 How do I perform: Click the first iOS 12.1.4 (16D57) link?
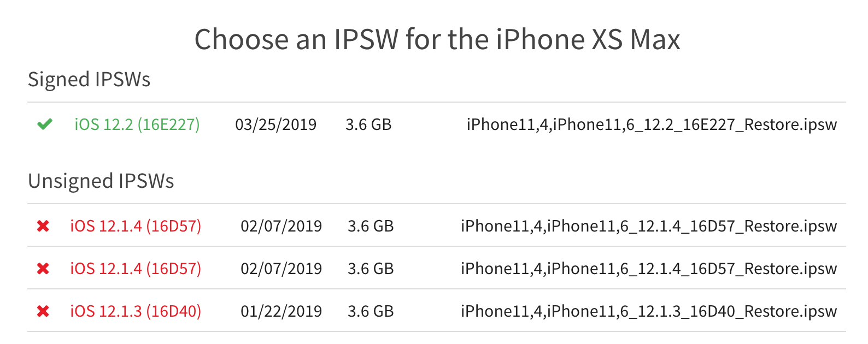click(x=136, y=226)
